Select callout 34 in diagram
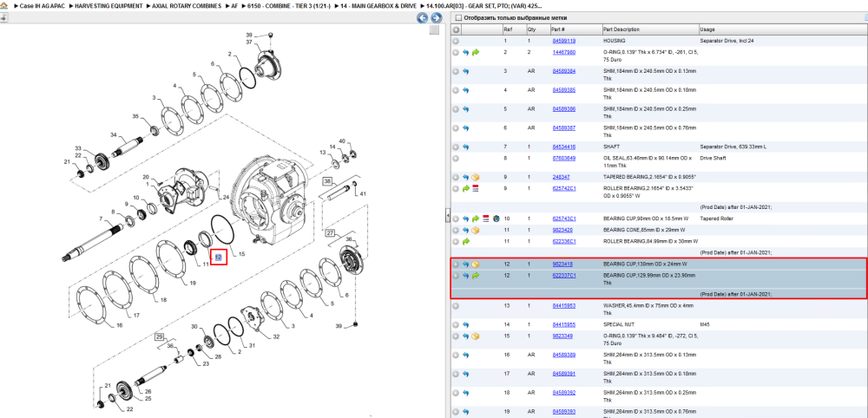This screenshot has width=868, height=418. (114, 135)
